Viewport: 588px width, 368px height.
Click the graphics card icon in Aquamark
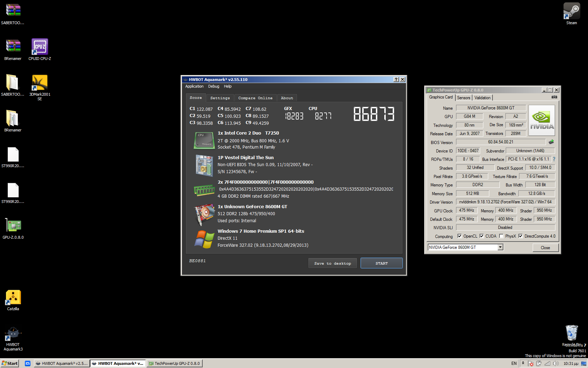(204, 214)
